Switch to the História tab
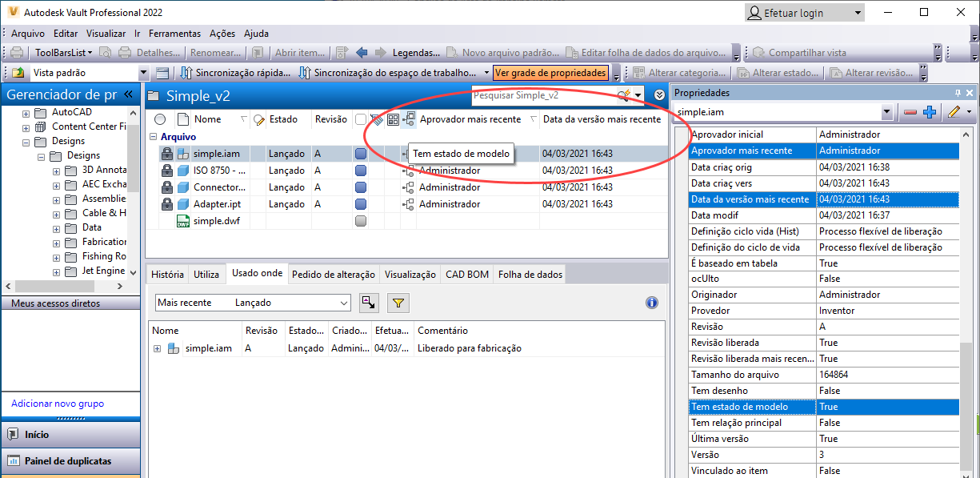Screen dimensions: 980x478 click(x=167, y=274)
